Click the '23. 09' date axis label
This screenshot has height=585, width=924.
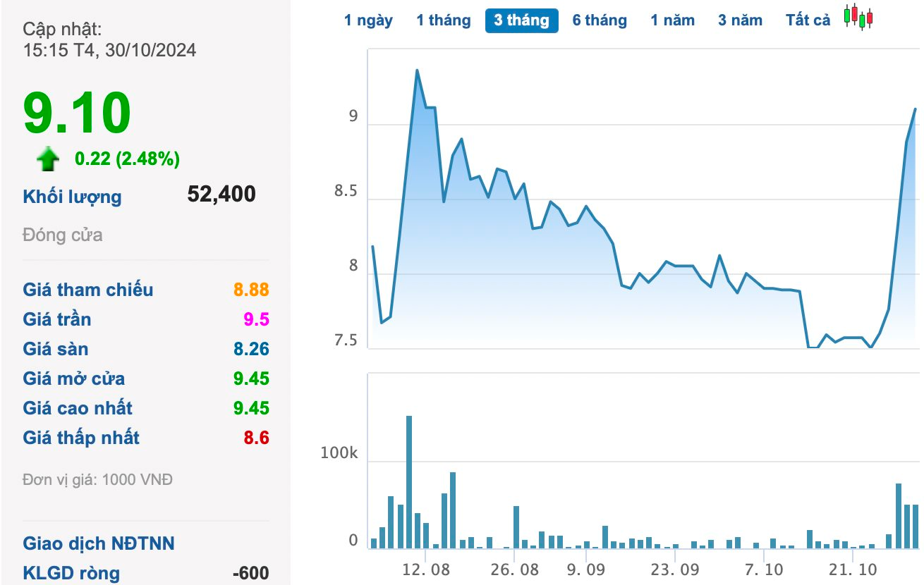pyautogui.click(x=676, y=569)
